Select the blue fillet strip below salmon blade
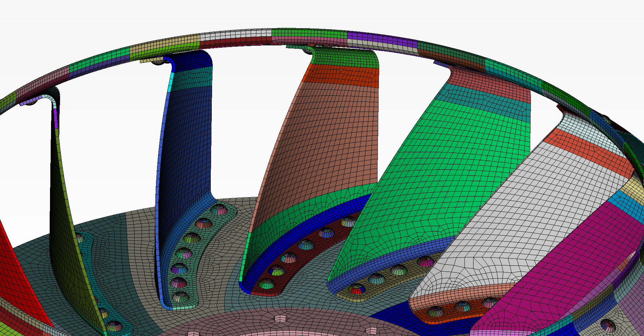 pyautogui.click(x=302, y=232)
